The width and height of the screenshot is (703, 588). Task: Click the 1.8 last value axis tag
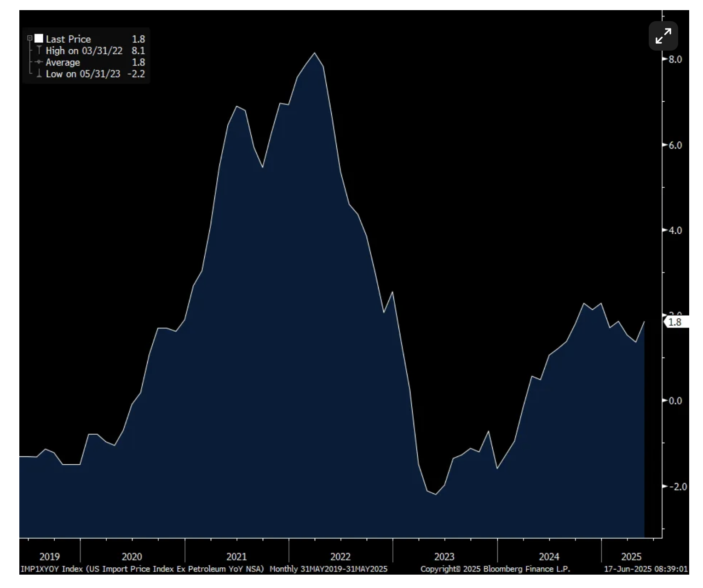click(675, 322)
